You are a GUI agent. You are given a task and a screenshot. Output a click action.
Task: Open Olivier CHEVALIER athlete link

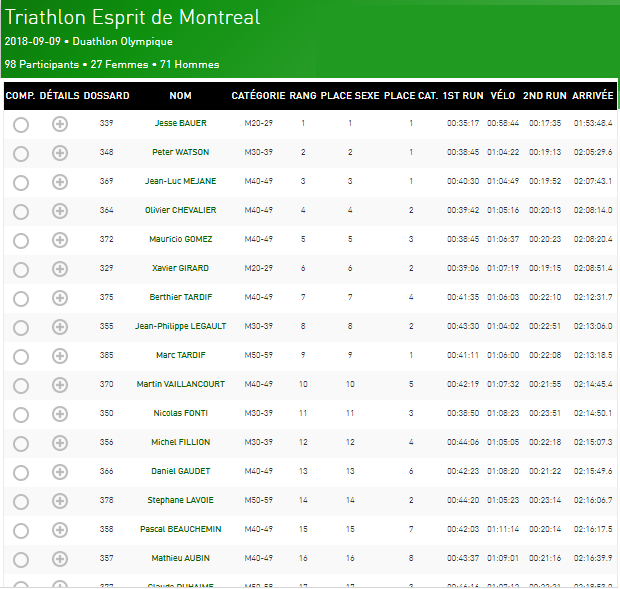click(x=181, y=210)
